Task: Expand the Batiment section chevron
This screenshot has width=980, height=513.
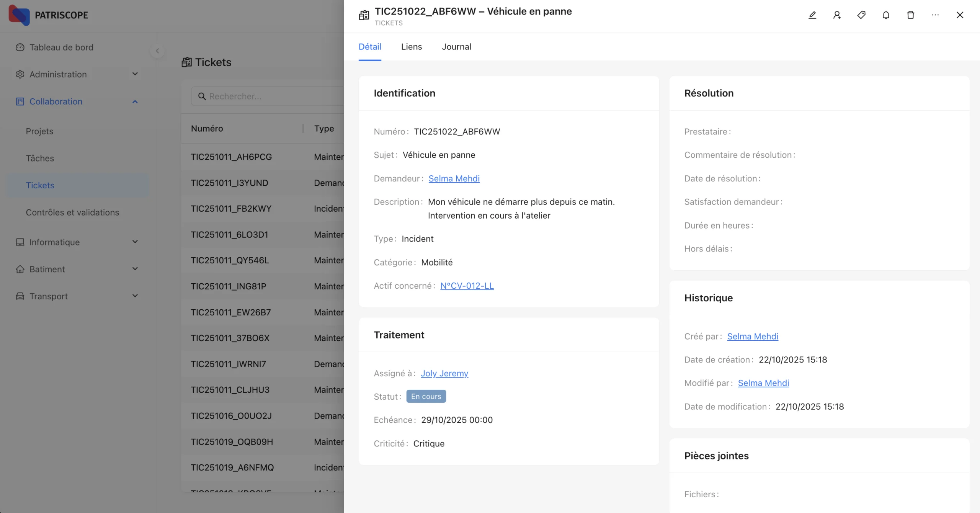Action: pos(135,269)
